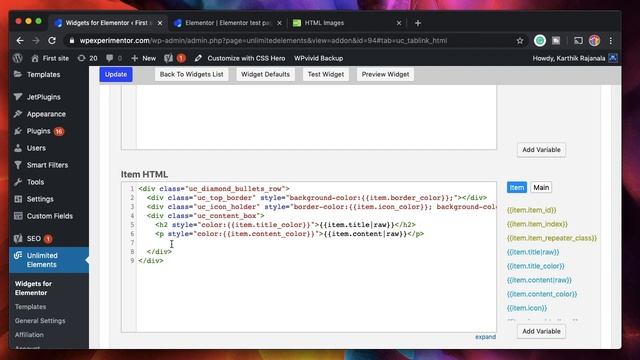640x360 pixels.
Task: Open the New content menu in admin bar
Action: (143, 58)
